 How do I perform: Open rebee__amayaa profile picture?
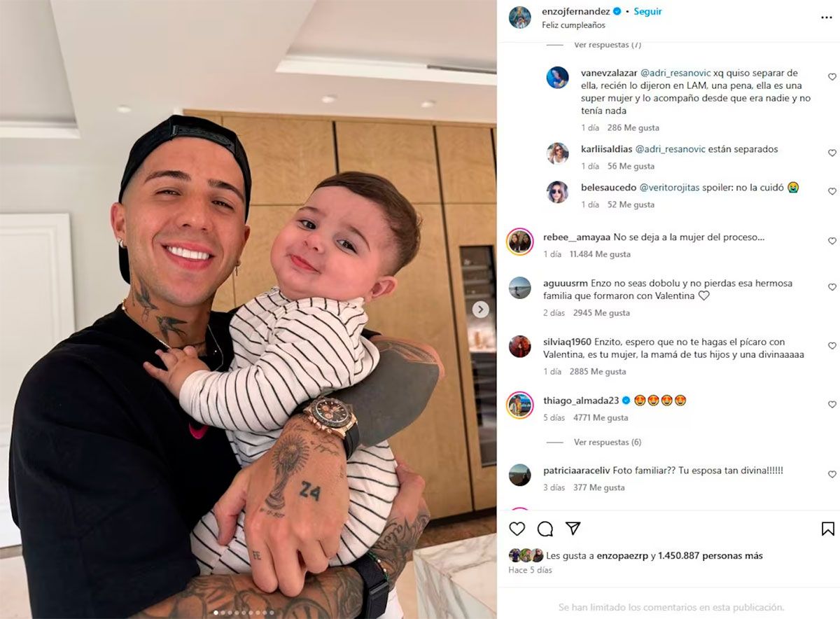(x=520, y=242)
